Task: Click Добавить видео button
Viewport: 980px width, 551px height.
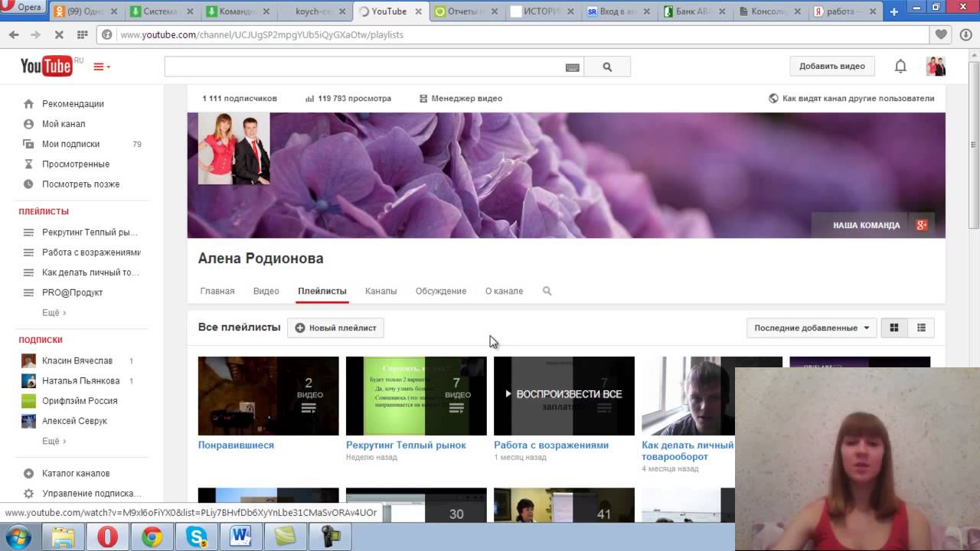Action: pos(831,67)
